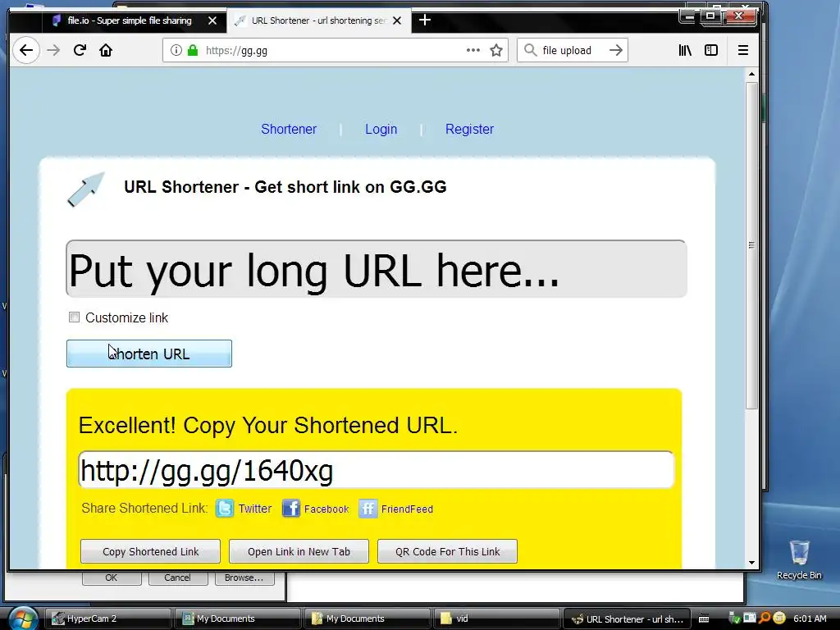Image resolution: width=840 pixels, height=630 pixels.
Task: Click the FriendFeed share icon
Action: (x=368, y=508)
